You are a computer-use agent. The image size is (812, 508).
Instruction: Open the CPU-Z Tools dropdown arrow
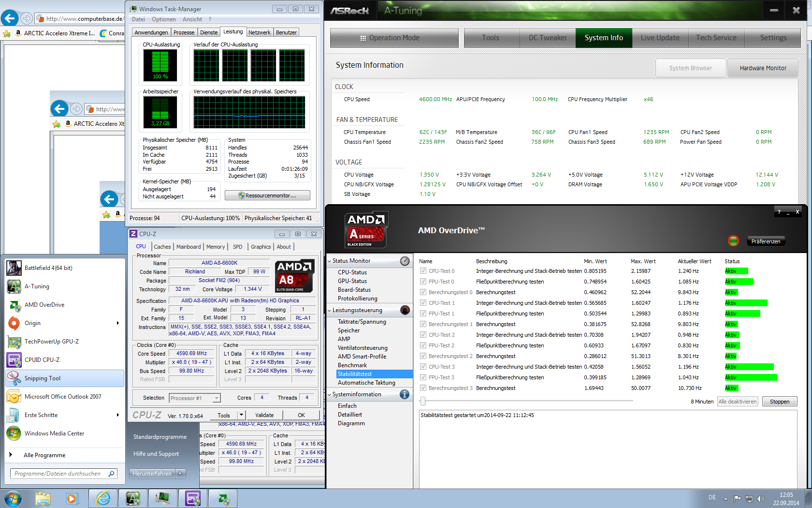[x=242, y=415]
